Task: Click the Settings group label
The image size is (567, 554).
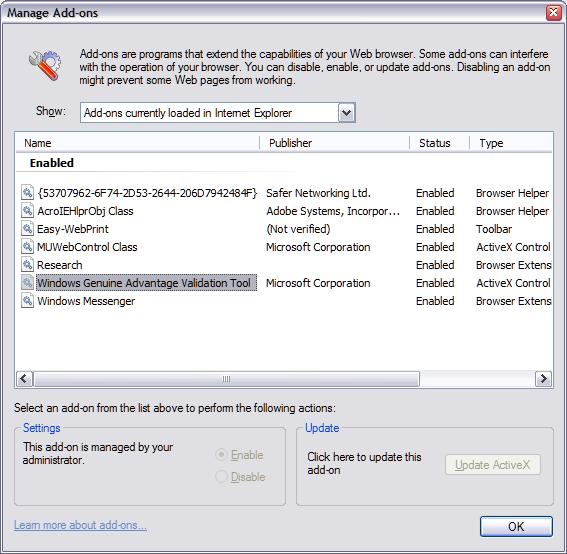Action: 42,428
